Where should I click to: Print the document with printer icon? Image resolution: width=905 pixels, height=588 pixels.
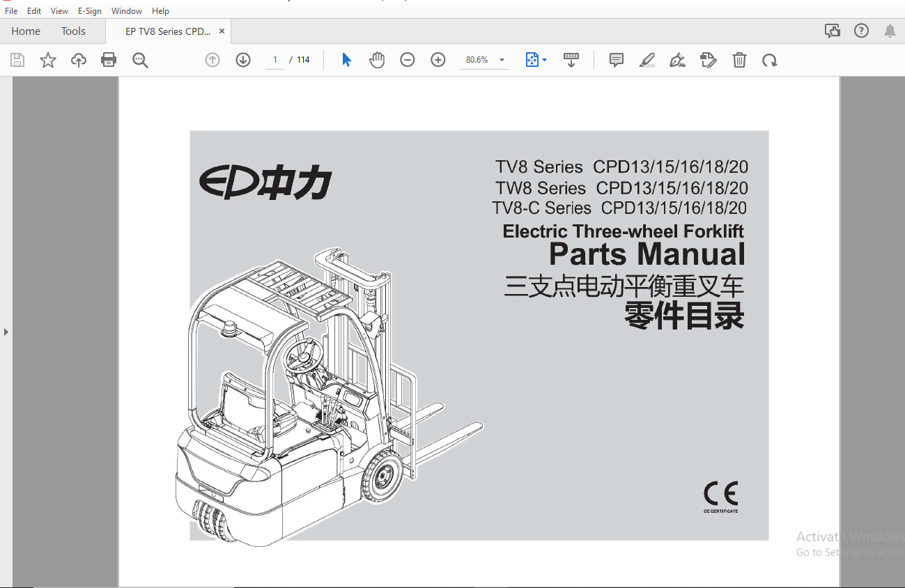click(x=109, y=60)
